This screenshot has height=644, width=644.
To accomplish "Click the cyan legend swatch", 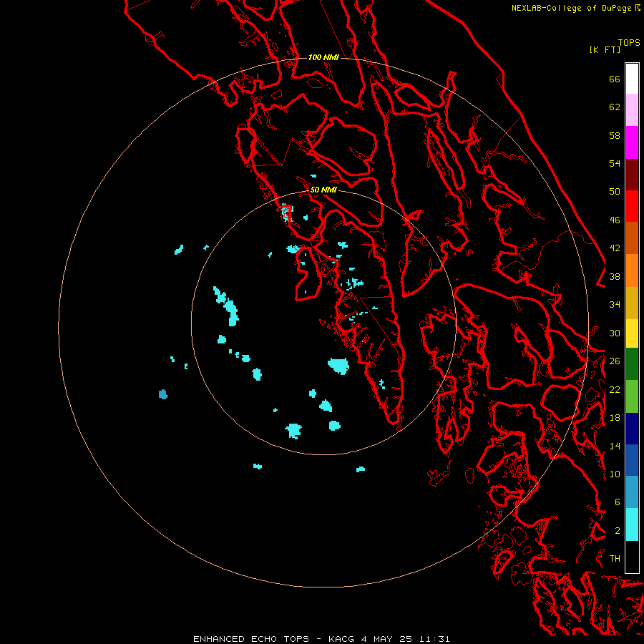I will (632, 525).
